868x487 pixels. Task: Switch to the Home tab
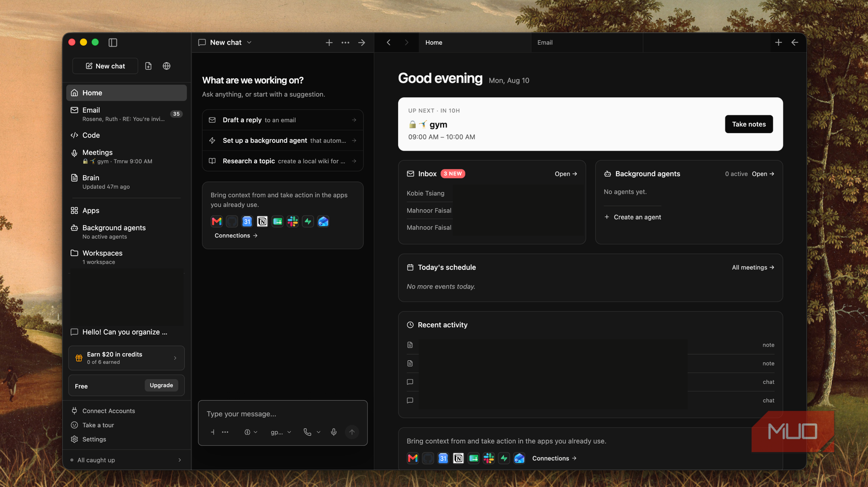(475, 42)
